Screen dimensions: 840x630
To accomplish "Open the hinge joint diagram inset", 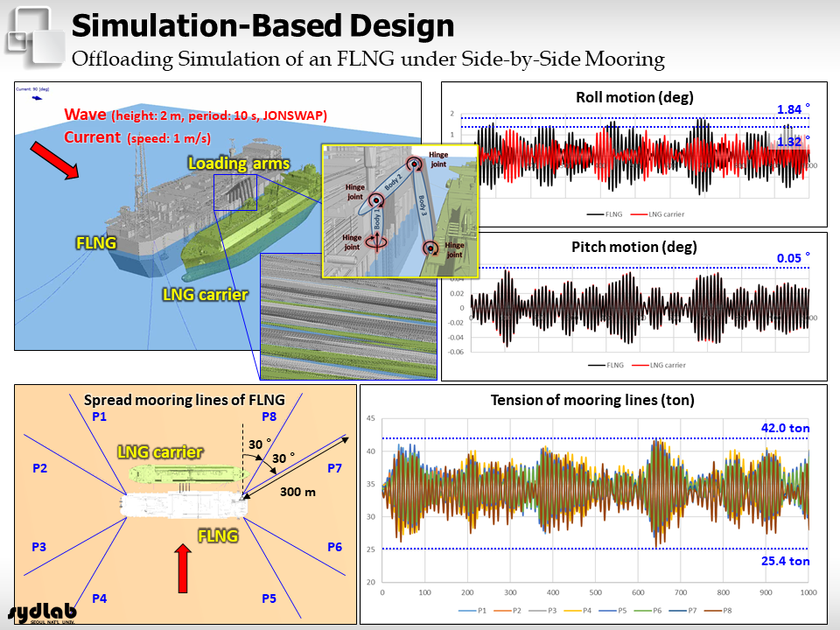I will 400,211.
